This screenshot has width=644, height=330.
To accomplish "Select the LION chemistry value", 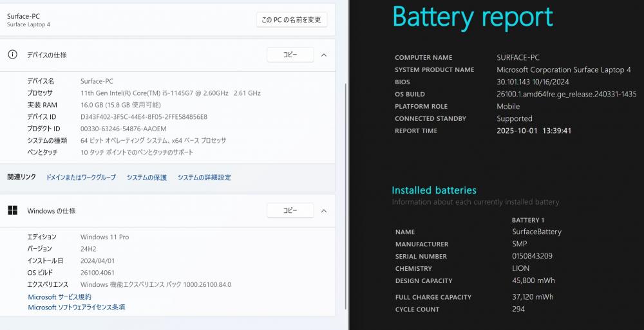I will pyautogui.click(x=520, y=268).
